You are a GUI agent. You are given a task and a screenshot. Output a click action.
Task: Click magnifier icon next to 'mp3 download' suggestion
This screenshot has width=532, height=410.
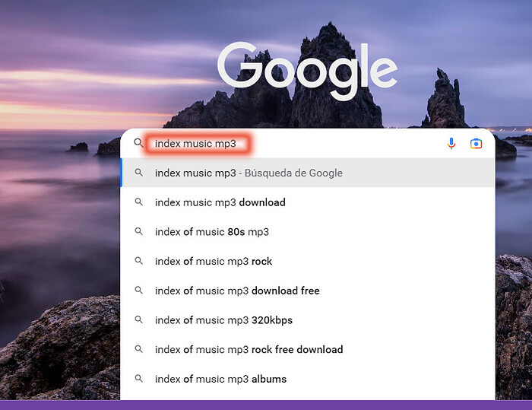138,202
